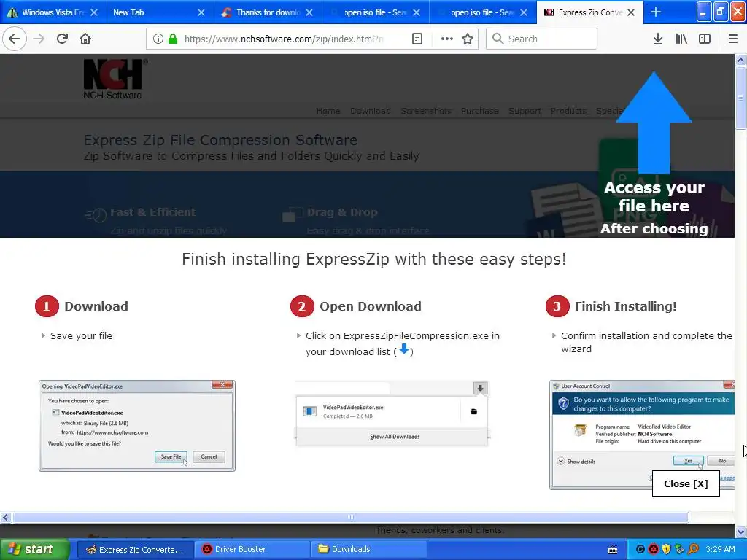Click the 3:29 AM taskbar clock
This screenshot has width=747, height=560.
720,550
